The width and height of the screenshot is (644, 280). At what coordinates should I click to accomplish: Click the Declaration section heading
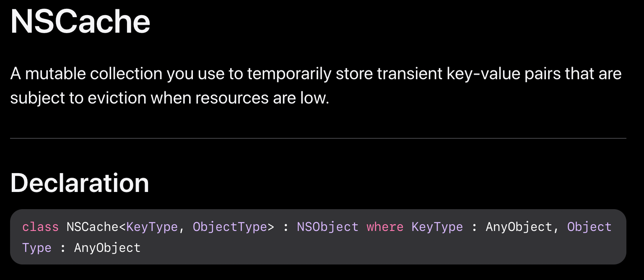(80, 183)
